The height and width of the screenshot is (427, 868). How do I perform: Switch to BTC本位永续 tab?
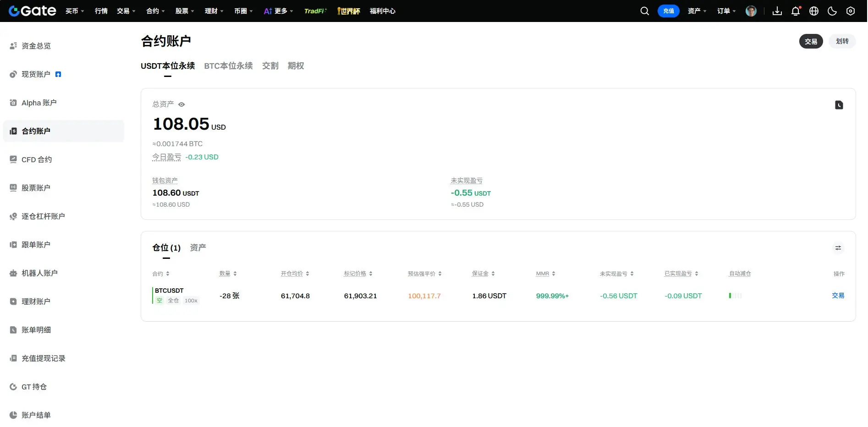tap(228, 66)
